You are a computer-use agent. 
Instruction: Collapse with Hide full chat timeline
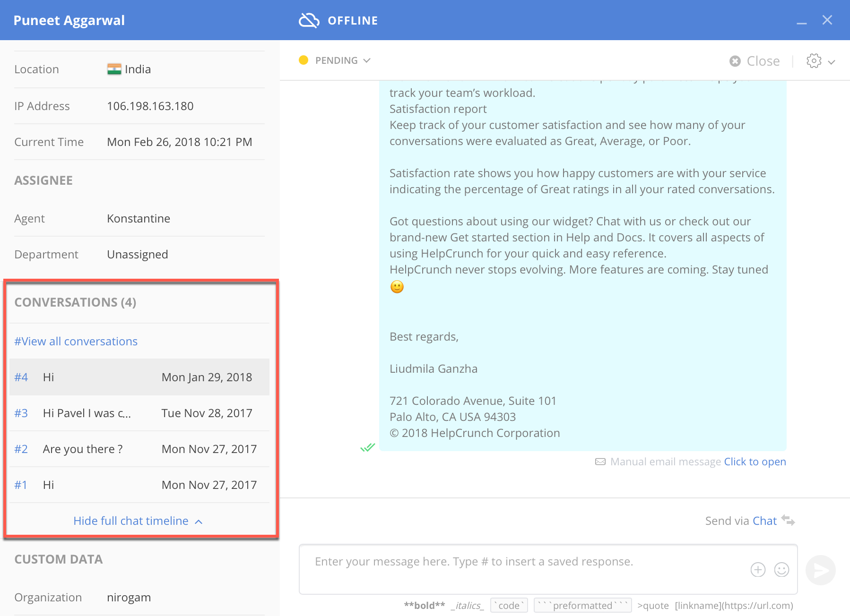(138, 521)
